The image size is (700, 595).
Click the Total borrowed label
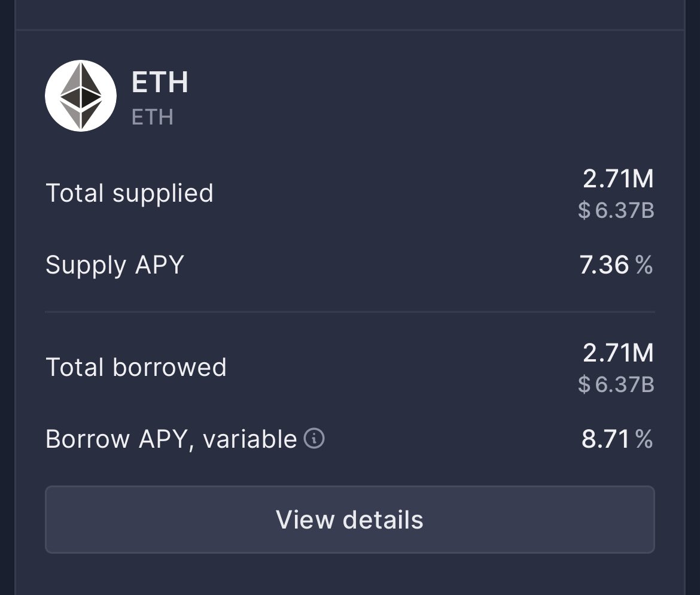tap(136, 368)
